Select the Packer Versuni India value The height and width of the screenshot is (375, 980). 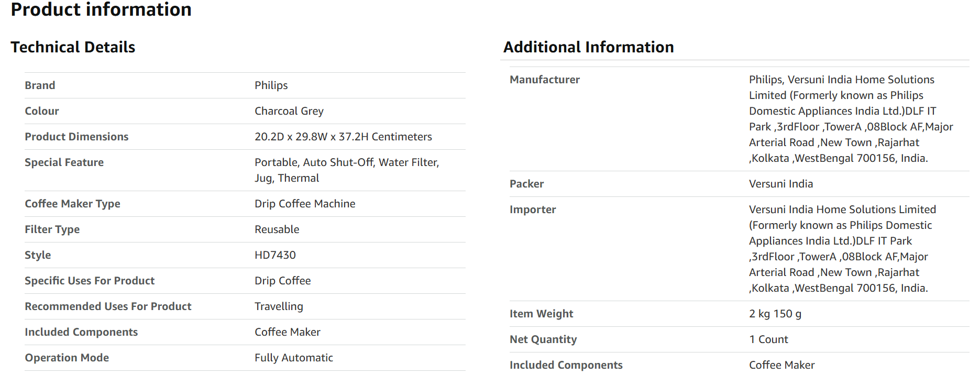point(781,184)
